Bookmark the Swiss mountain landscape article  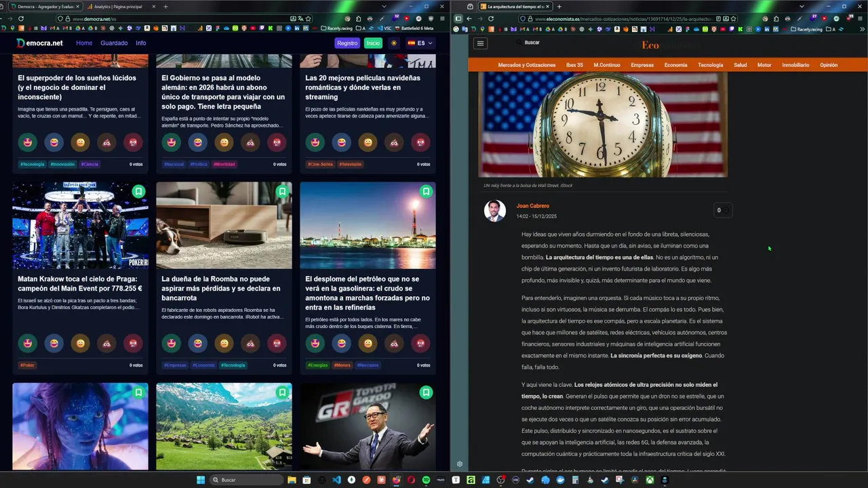pyautogui.click(x=282, y=392)
